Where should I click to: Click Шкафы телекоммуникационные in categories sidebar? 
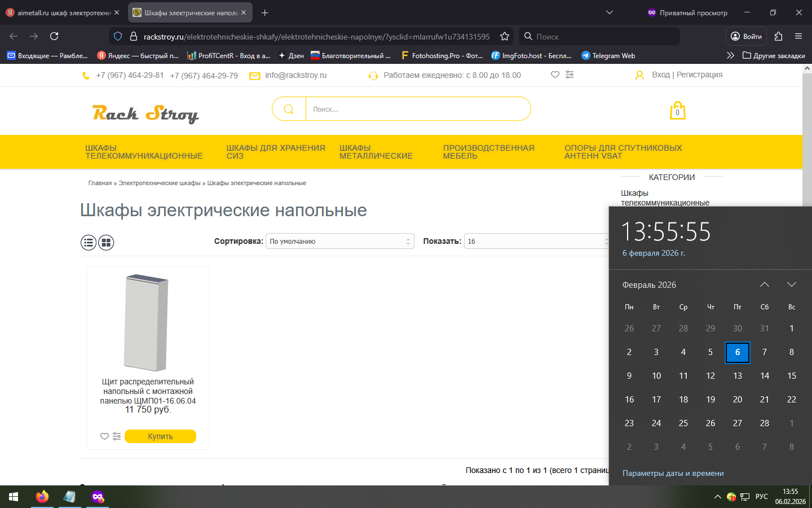pyautogui.click(x=665, y=198)
